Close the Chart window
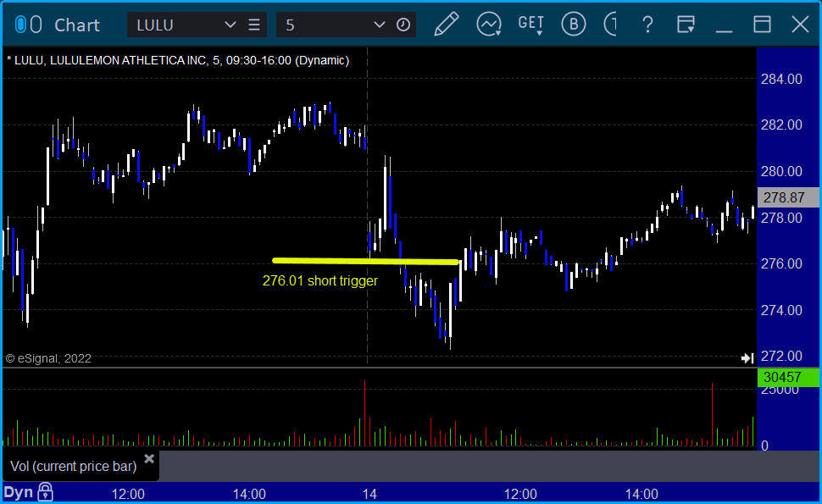822x504 pixels. [x=801, y=24]
